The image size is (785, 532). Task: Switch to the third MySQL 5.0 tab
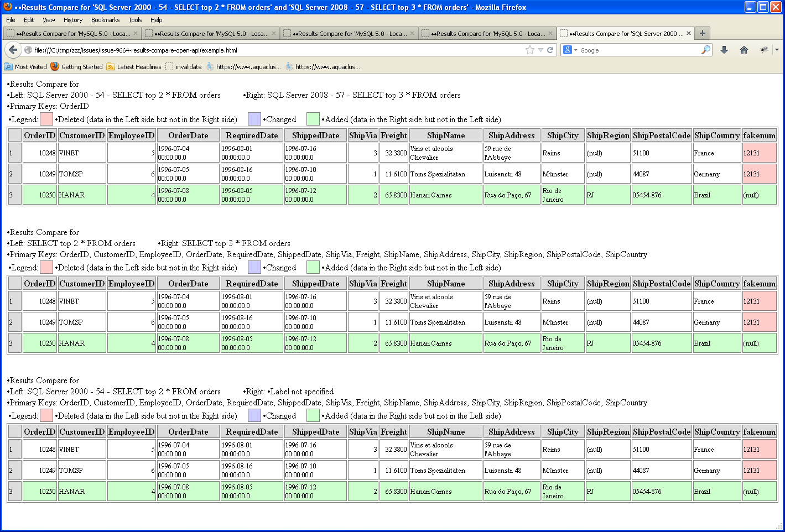pos(349,33)
